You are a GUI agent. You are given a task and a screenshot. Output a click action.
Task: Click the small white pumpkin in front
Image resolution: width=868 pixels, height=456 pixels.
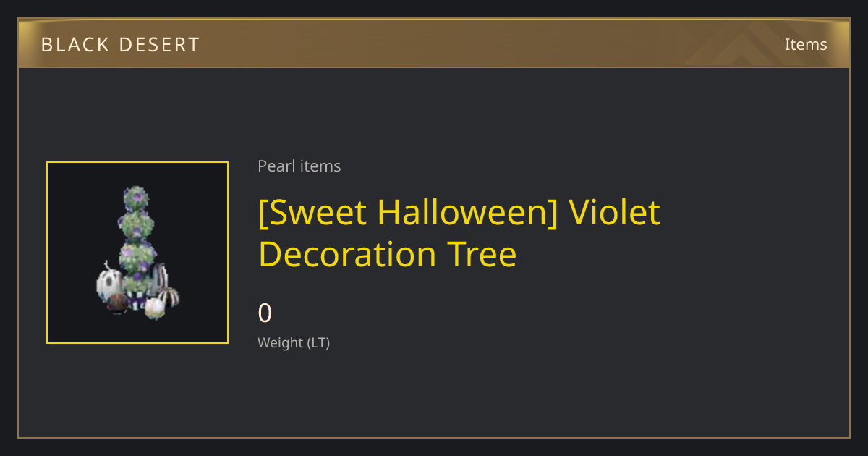pos(155,308)
